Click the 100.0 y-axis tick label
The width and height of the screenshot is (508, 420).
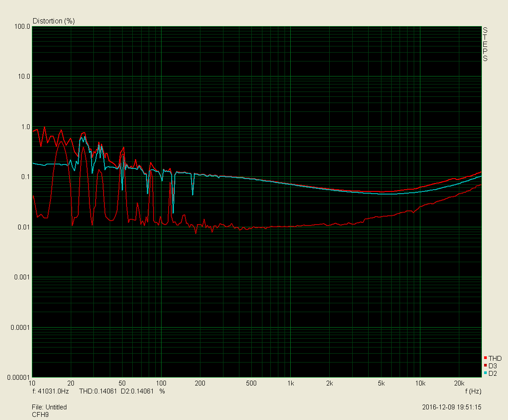click(22, 27)
